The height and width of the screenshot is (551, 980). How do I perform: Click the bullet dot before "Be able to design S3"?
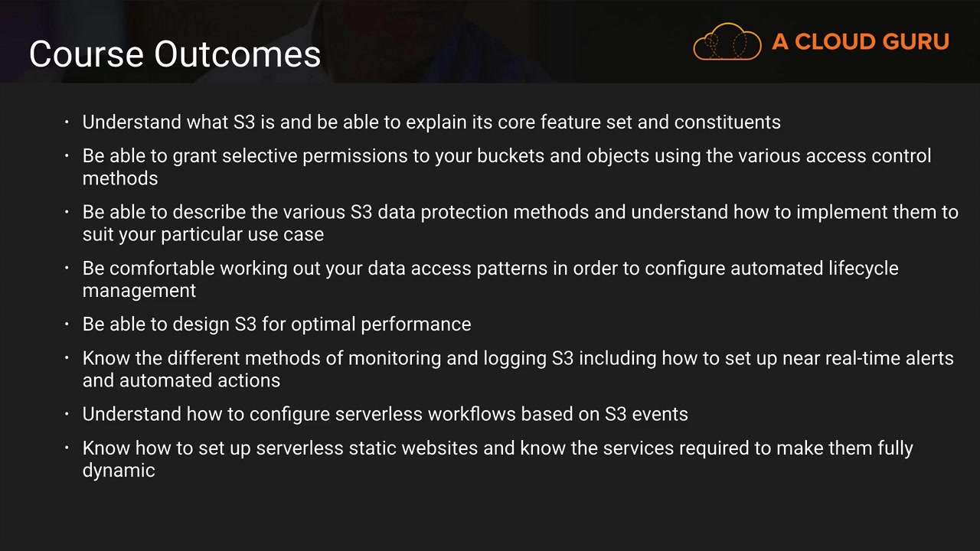click(x=67, y=324)
